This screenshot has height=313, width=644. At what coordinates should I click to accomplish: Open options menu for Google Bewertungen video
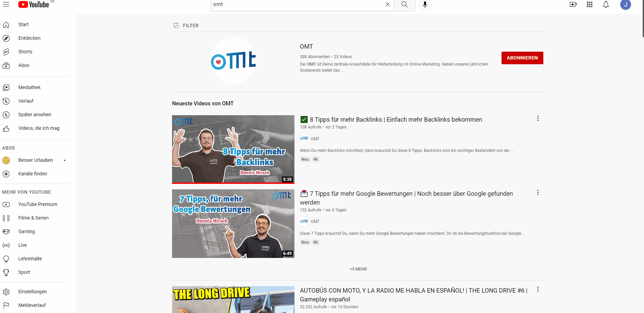538,192
